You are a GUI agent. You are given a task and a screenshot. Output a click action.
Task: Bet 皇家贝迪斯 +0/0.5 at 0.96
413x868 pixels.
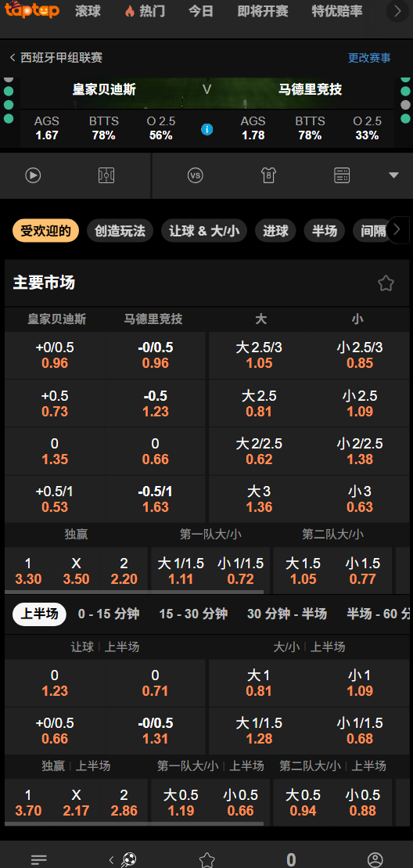[55, 355]
